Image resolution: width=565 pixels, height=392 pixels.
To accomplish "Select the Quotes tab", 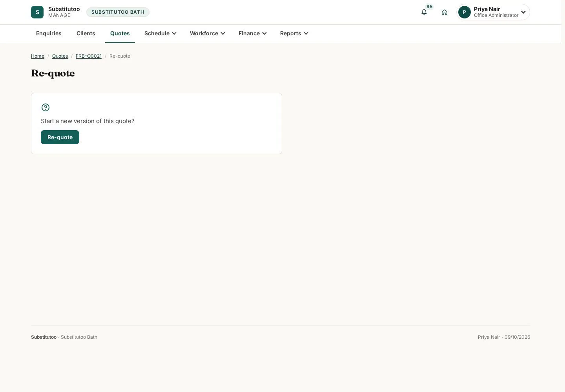I will [x=120, y=33].
